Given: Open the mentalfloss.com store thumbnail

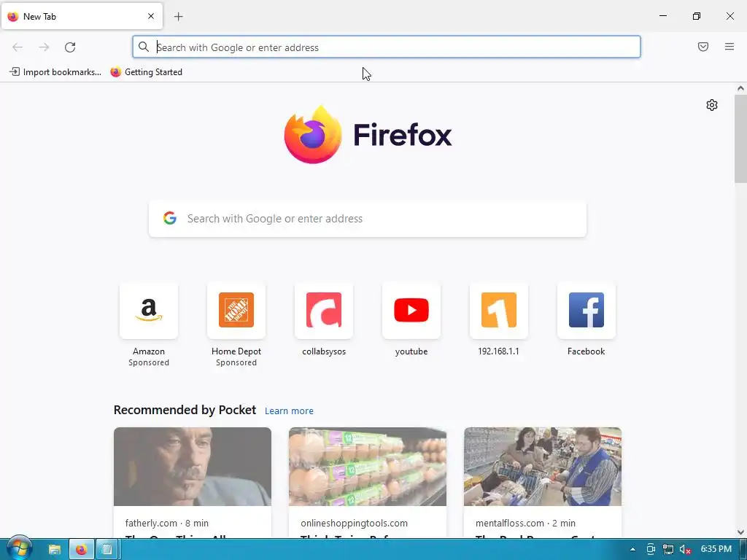Looking at the screenshot, I should click(543, 467).
